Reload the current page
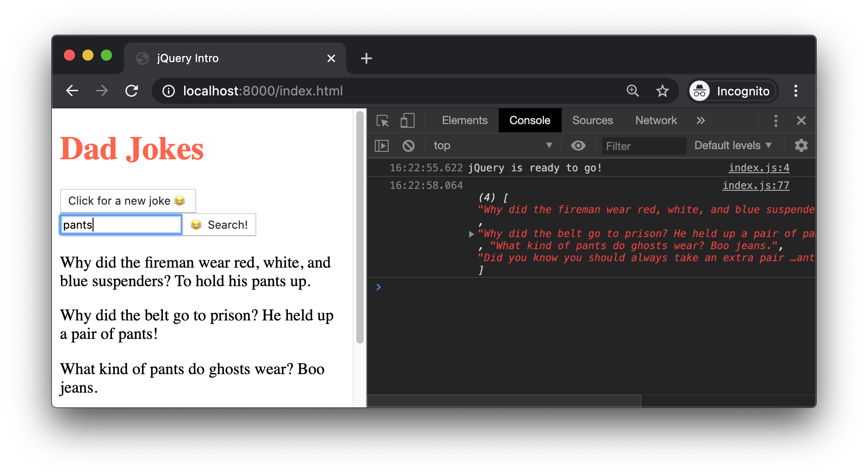Image resolution: width=868 pixels, height=476 pixels. (x=132, y=91)
